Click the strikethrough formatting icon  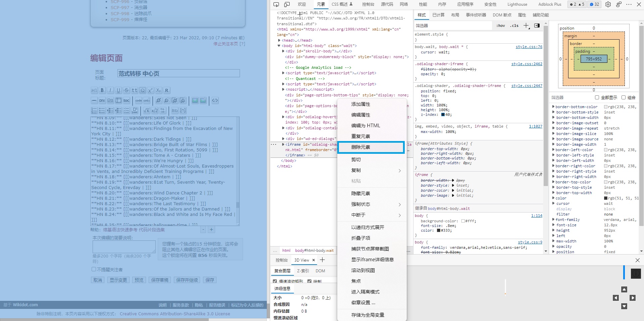[x=126, y=90]
